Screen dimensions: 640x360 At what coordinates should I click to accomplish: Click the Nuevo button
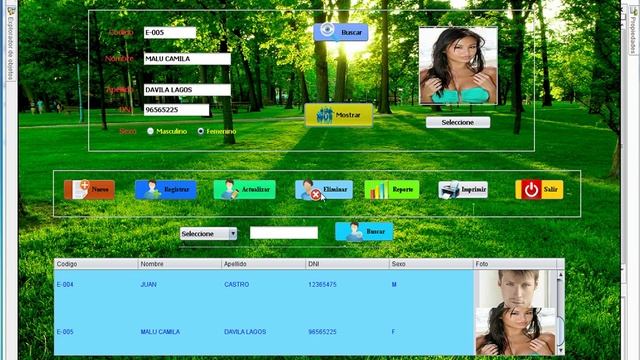tap(89, 190)
